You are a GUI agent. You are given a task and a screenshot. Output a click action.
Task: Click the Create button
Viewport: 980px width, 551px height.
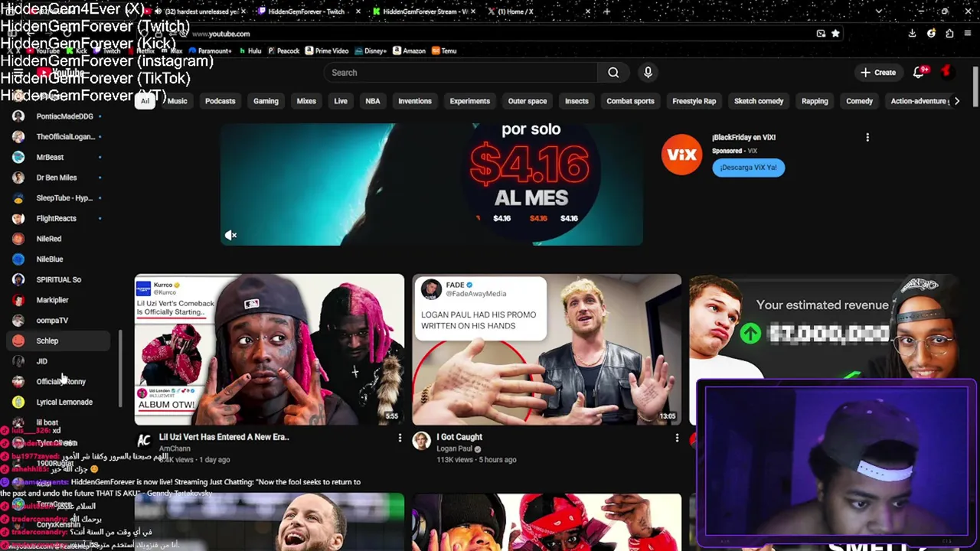tap(877, 72)
